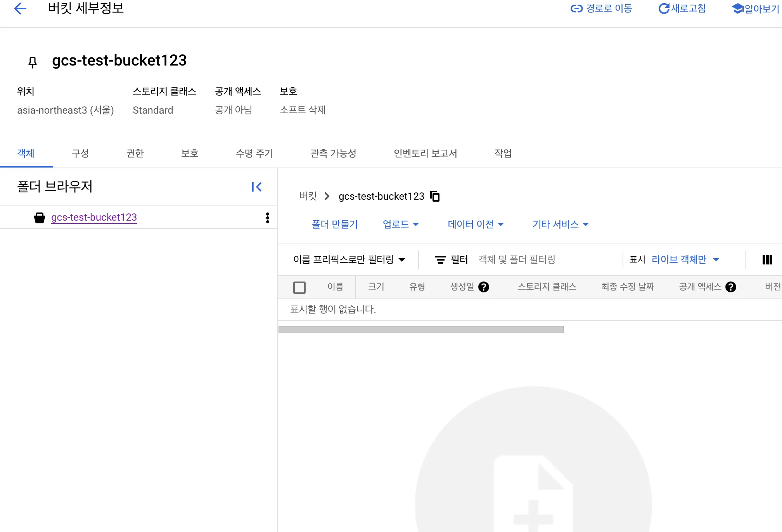Click the back arrow icon
Image resolution: width=782 pixels, height=532 pixels.
tap(20, 8)
